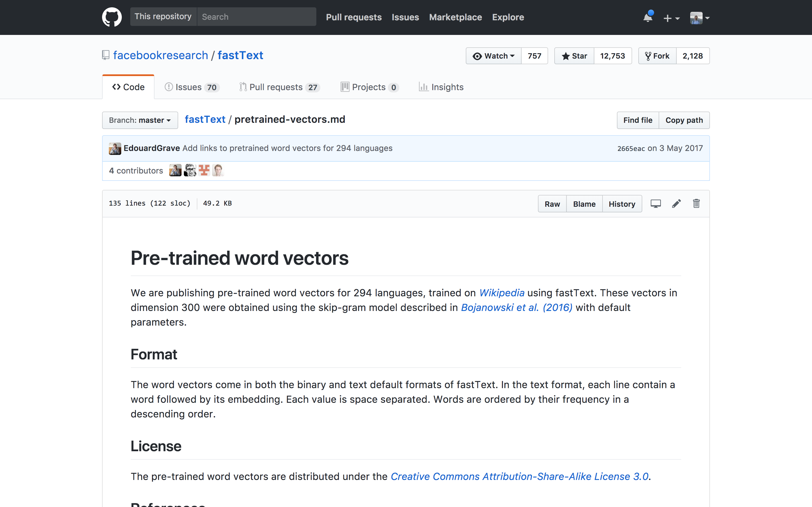
Task: Switch to the Issues tab
Action: (x=192, y=87)
